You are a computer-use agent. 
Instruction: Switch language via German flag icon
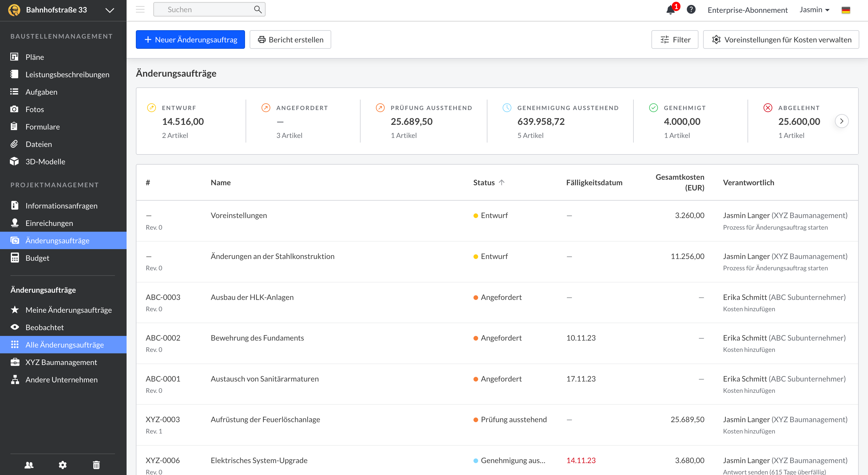click(x=845, y=10)
